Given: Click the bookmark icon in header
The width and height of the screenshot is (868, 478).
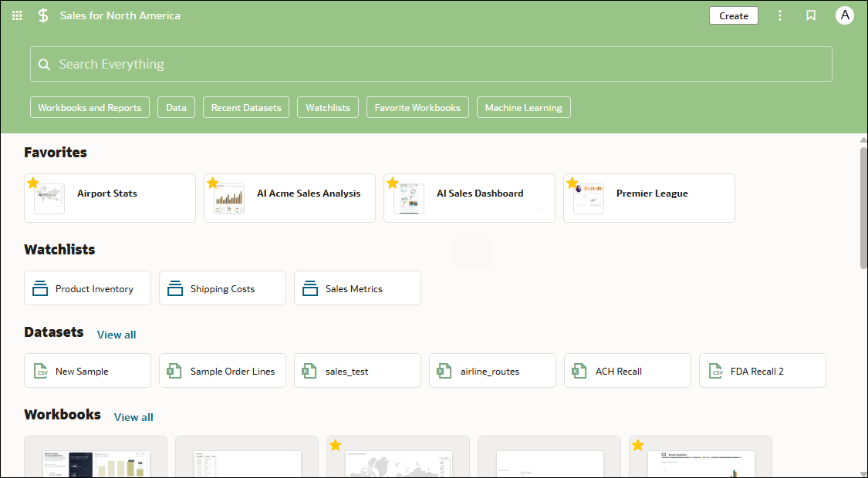Looking at the screenshot, I should [x=811, y=15].
